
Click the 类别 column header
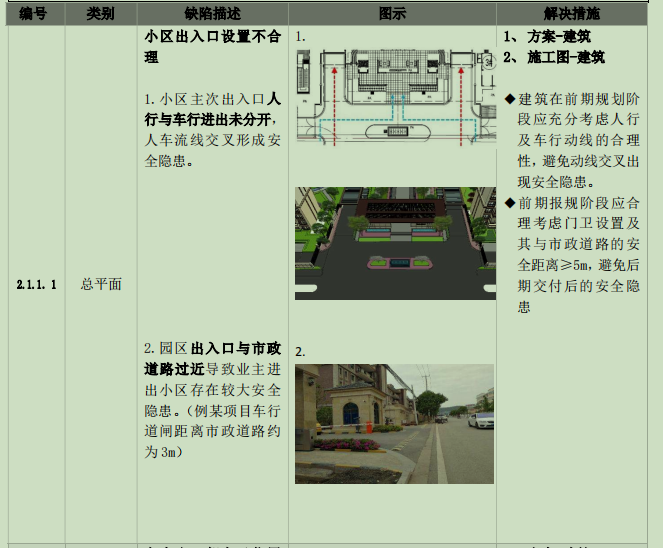coord(100,13)
